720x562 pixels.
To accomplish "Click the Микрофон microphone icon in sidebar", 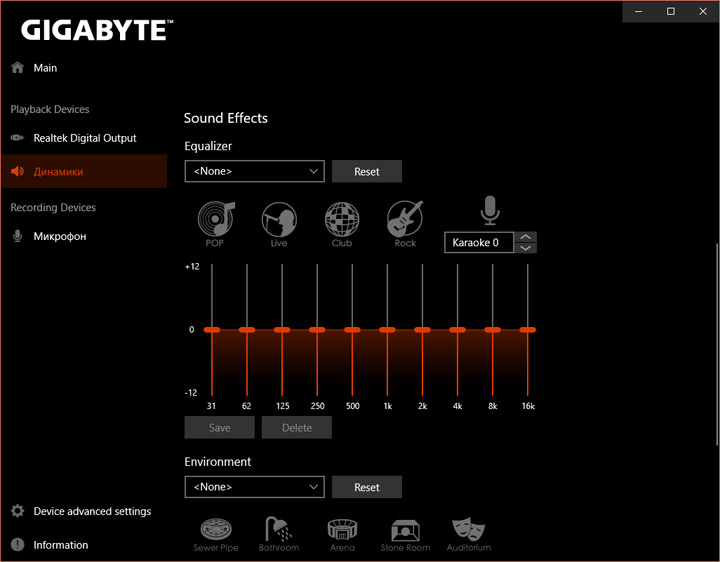I will pyautogui.click(x=17, y=236).
